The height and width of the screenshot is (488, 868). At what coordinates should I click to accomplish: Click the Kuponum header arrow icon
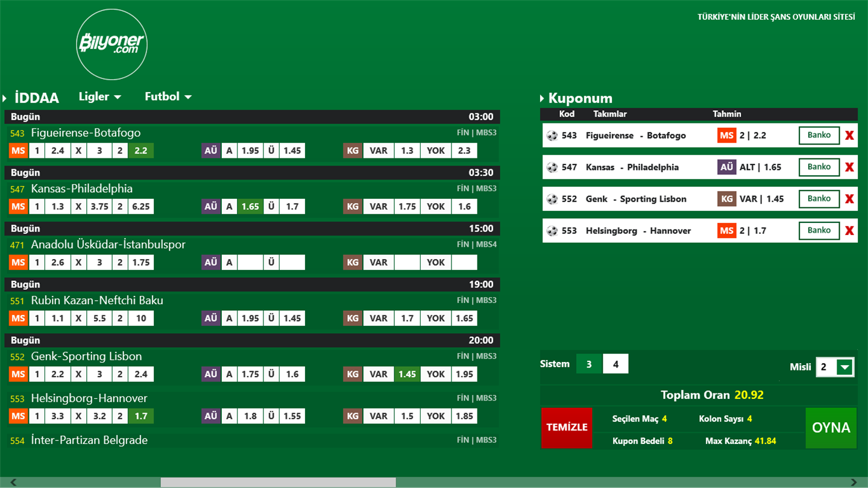(542, 99)
